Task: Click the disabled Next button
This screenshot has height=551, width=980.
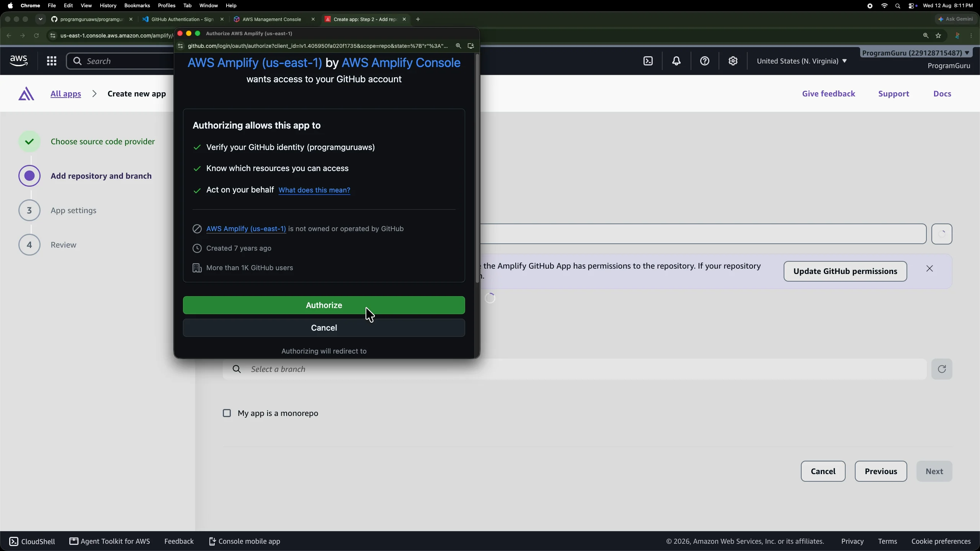Action: (934, 471)
